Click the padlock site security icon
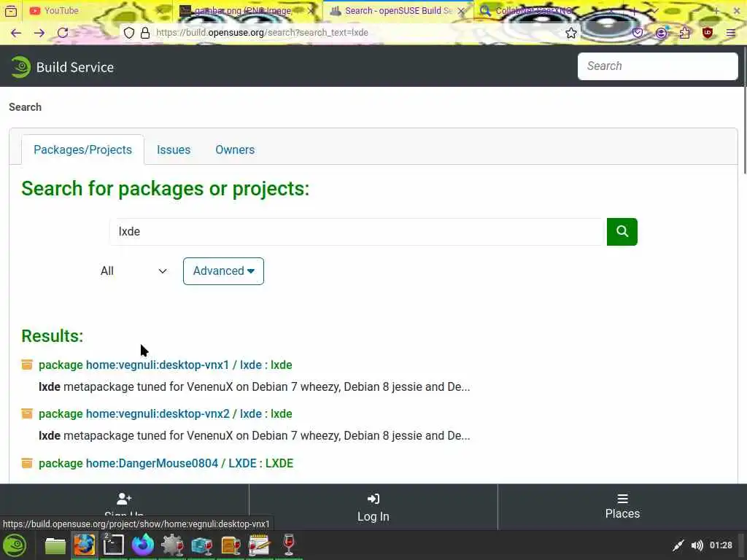This screenshot has height=560, width=747. 145,33
